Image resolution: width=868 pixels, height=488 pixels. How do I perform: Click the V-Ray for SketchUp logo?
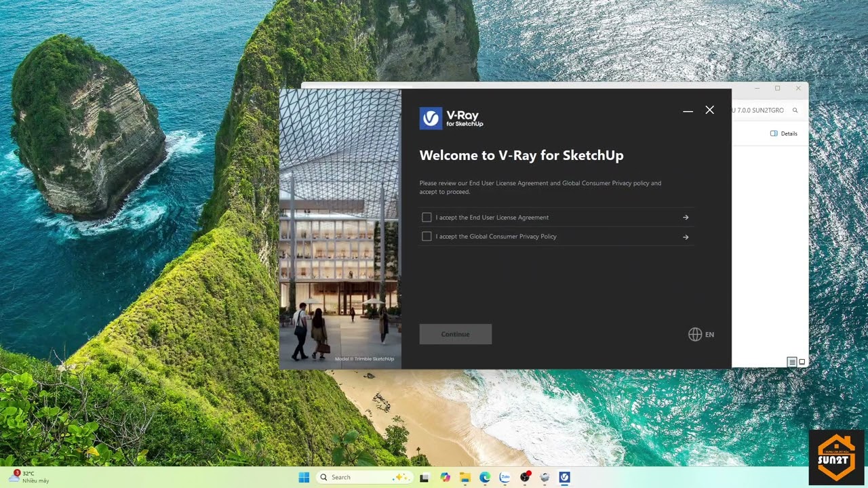452,118
